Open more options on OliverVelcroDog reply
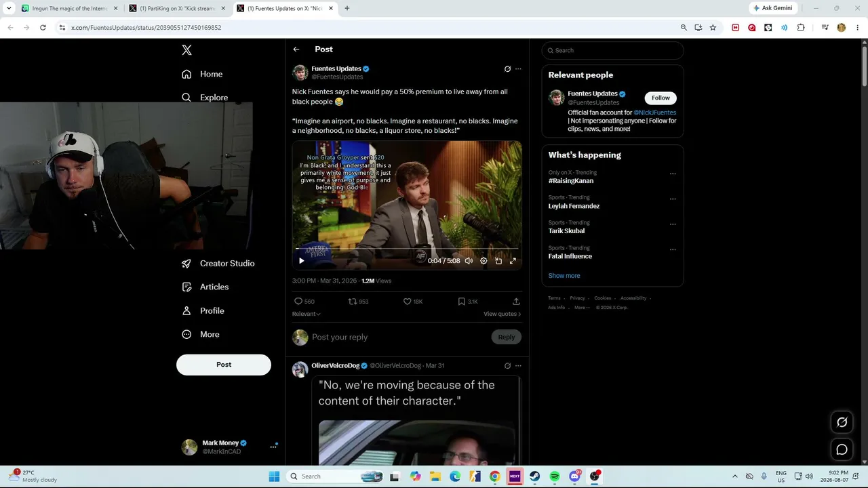This screenshot has height=488, width=868. click(x=518, y=366)
